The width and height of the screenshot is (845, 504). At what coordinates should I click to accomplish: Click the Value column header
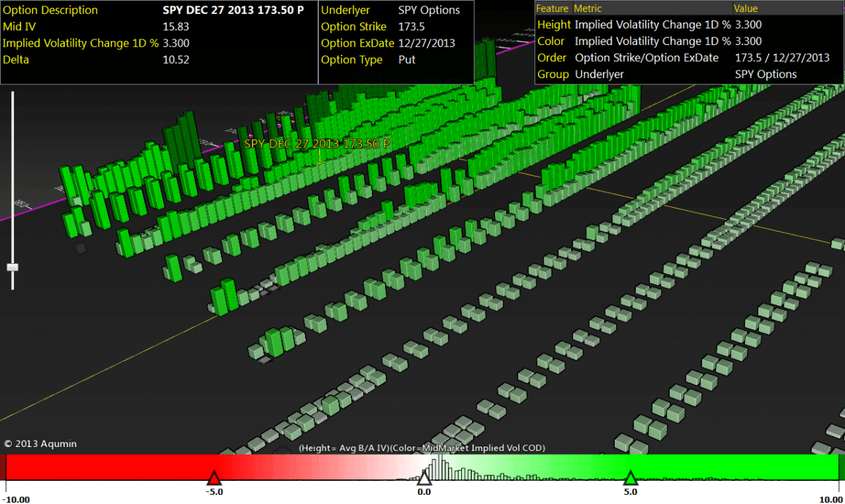coord(746,8)
